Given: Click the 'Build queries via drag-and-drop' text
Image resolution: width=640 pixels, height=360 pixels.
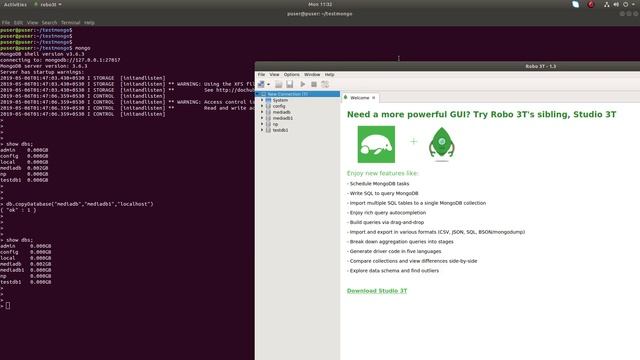Looking at the screenshot, I should pyautogui.click(x=387, y=222).
